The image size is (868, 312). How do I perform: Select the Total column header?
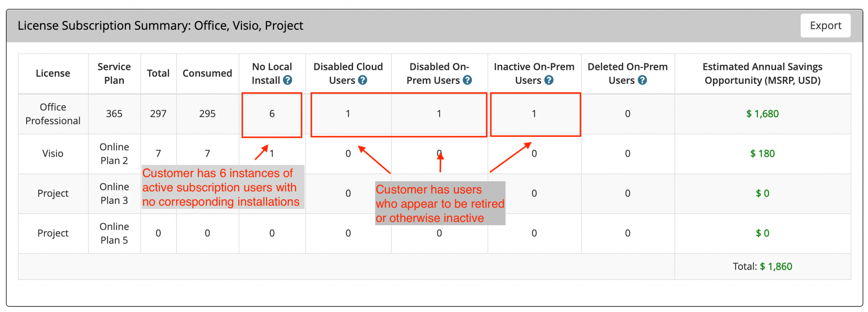(x=158, y=73)
